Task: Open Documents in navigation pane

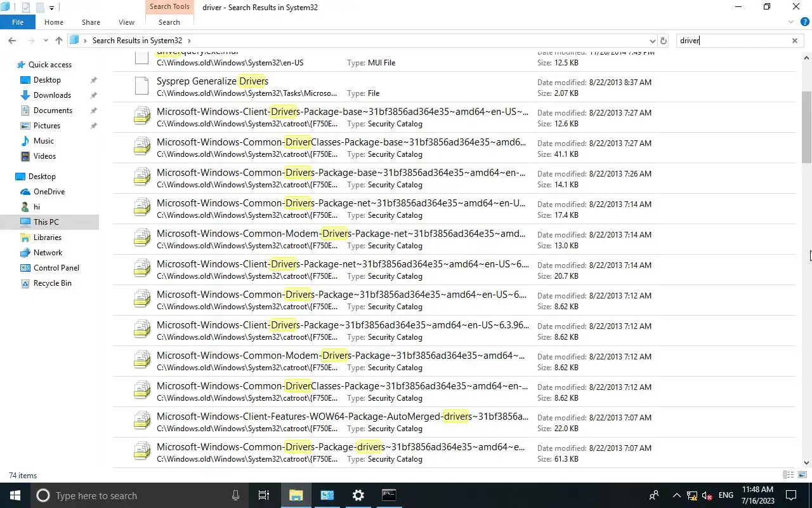Action: pyautogui.click(x=53, y=110)
